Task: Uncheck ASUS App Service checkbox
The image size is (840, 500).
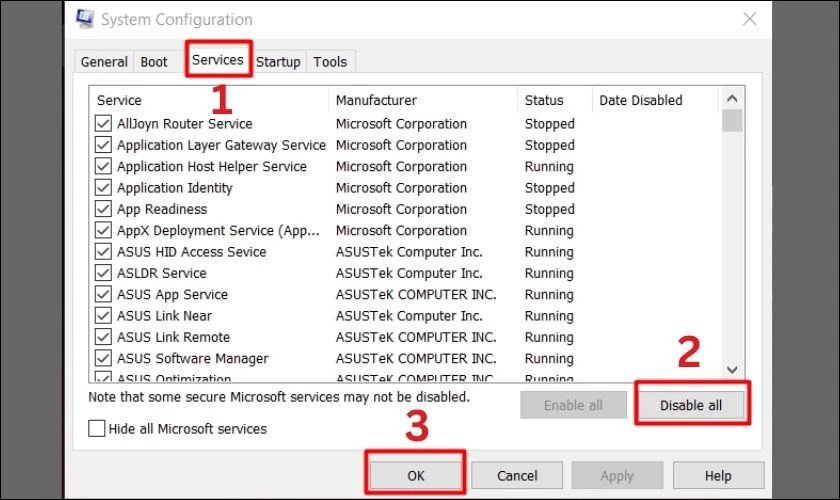Action: 103,294
